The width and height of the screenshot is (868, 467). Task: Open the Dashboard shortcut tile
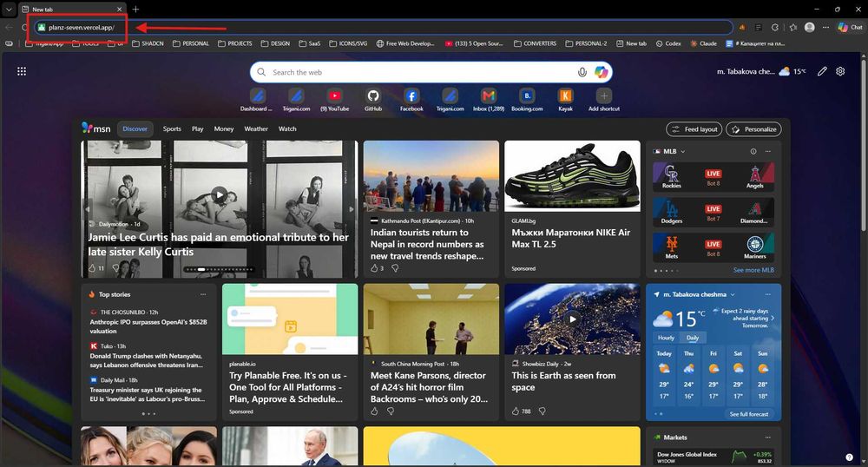click(x=258, y=100)
